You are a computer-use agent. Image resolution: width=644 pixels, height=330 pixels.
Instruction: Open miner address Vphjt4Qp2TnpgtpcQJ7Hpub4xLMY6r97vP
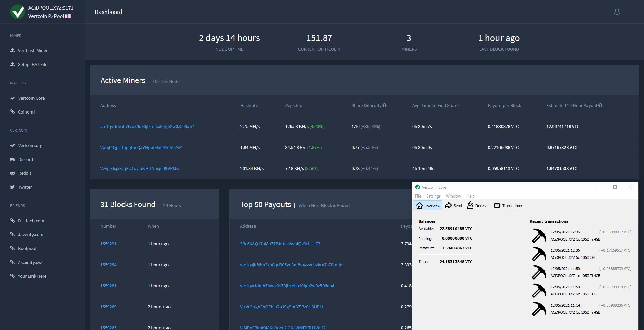pyautogui.click(x=141, y=147)
